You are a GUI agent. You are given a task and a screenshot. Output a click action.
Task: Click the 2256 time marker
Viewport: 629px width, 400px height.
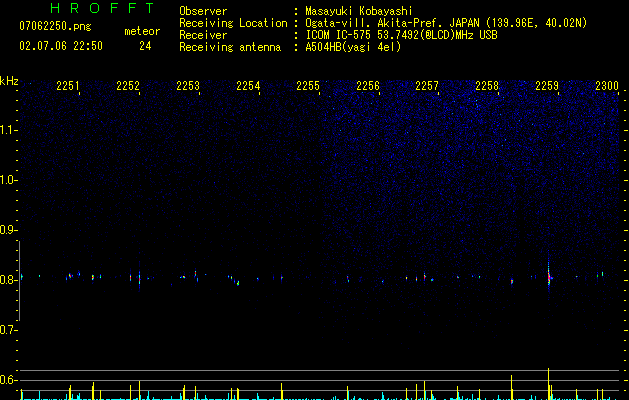pyautogui.click(x=368, y=85)
